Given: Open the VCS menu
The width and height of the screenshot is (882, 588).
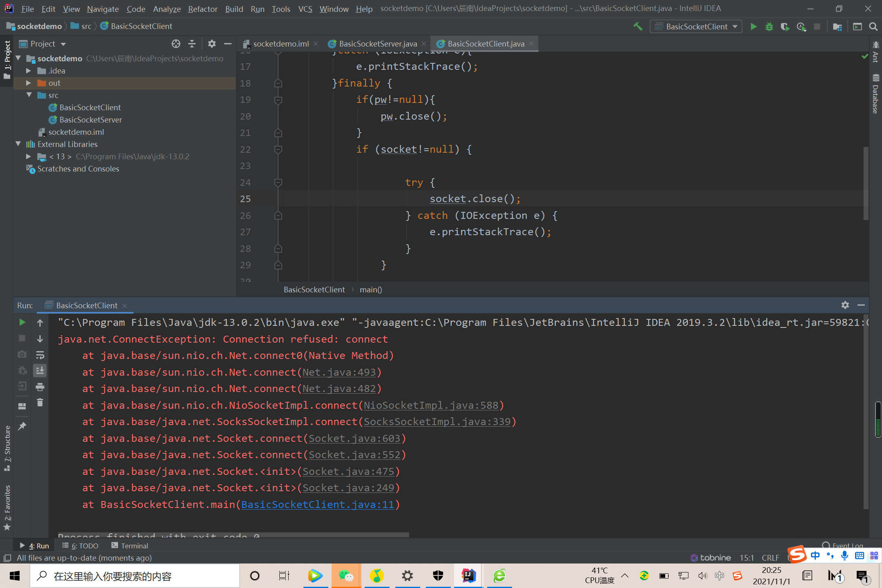Looking at the screenshot, I should pos(305,9).
